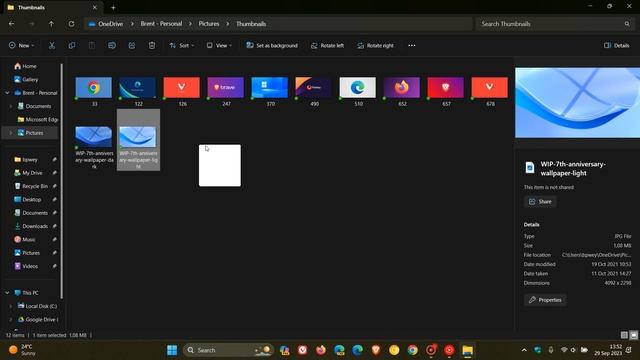Launch Chrome from the taskbar
The height and width of the screenshot is (360, 640).
[413, 350]
